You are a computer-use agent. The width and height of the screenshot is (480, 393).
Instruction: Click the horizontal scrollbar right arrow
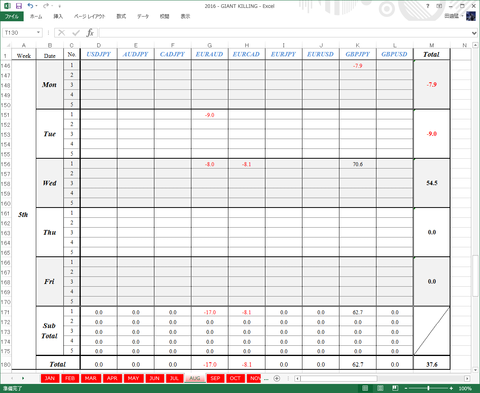point(467,378)
